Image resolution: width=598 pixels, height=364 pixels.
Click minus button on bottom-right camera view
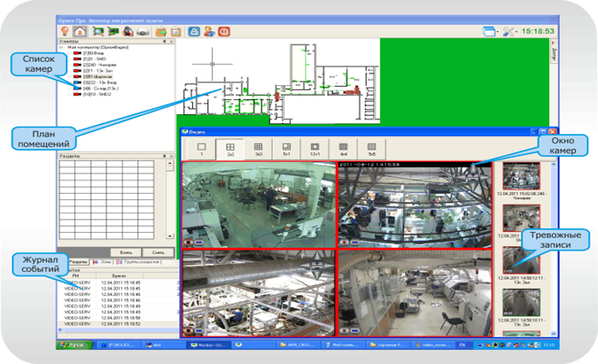[355, 331]
